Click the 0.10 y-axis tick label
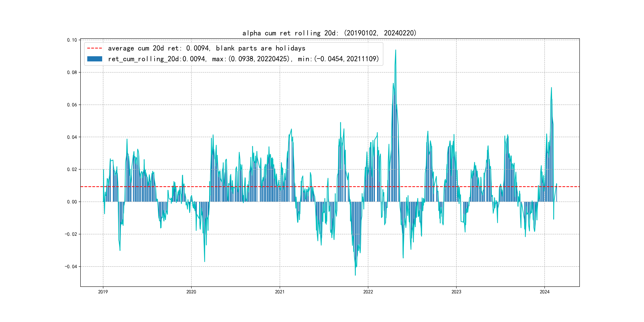 coord(72,40)
